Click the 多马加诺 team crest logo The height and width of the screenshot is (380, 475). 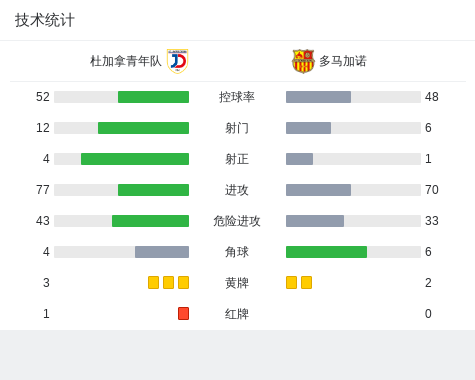[303, 61]
